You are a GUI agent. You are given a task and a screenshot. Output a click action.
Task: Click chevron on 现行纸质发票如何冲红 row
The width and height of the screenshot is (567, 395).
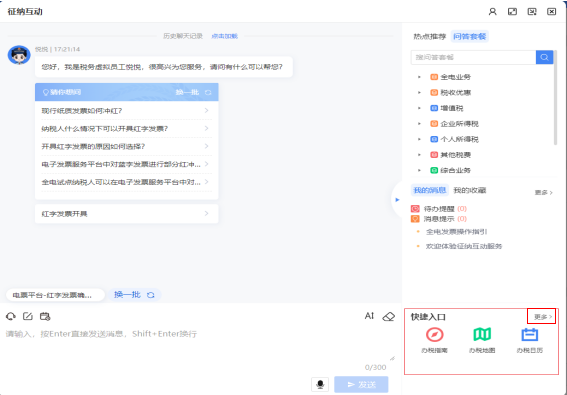point(206,110)
